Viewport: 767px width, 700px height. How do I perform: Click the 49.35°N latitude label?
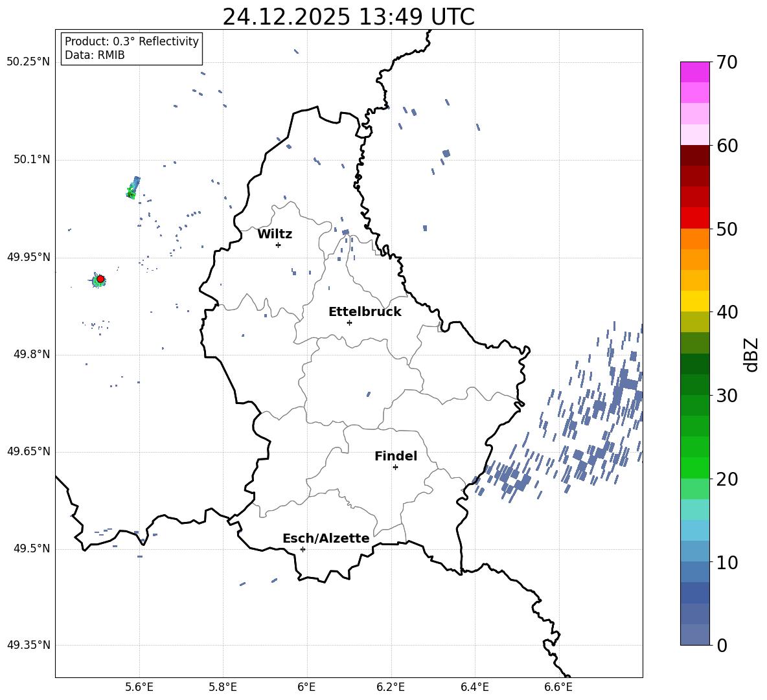pos(29,645)
